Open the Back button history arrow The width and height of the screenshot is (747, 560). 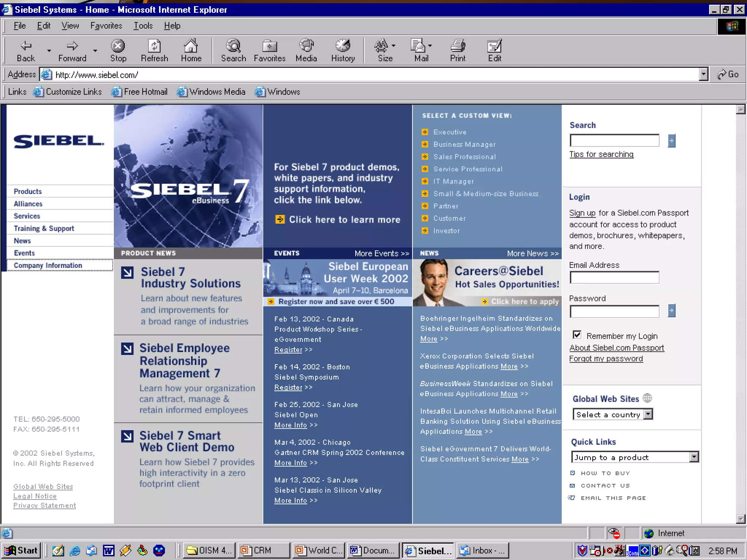click(x=49, y=51)
